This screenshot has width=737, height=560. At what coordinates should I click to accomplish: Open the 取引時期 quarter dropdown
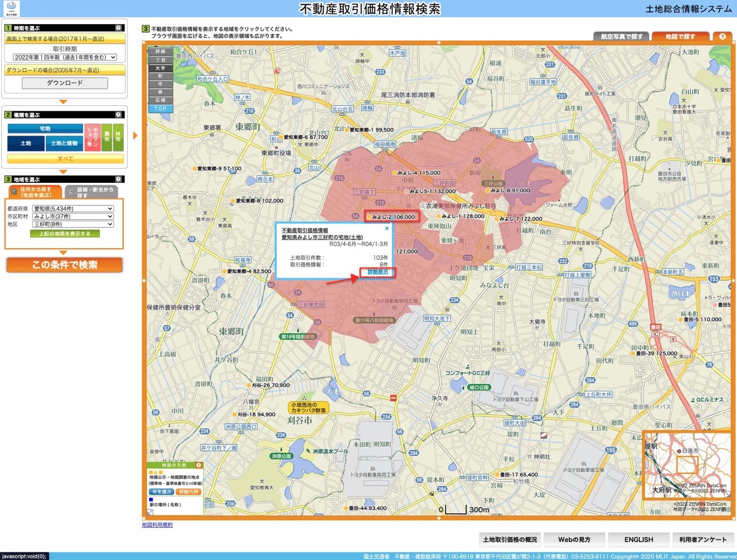click(65, 57)
